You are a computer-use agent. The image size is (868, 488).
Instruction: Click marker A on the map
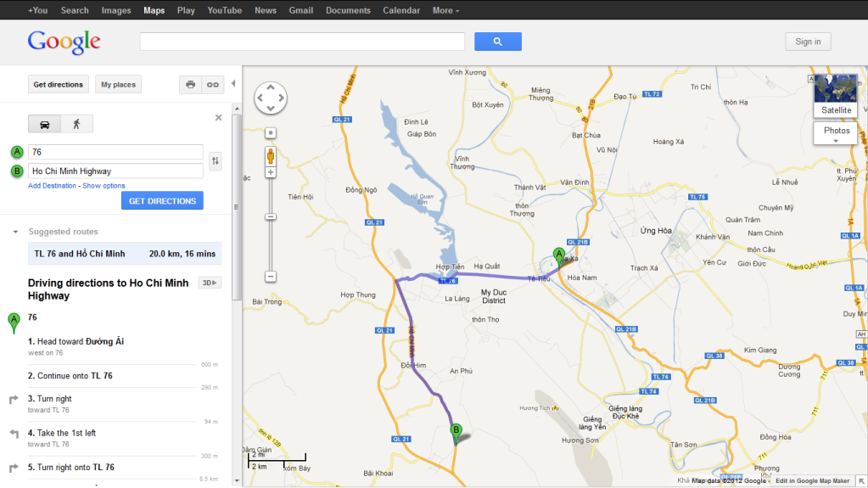pos(559,257)
